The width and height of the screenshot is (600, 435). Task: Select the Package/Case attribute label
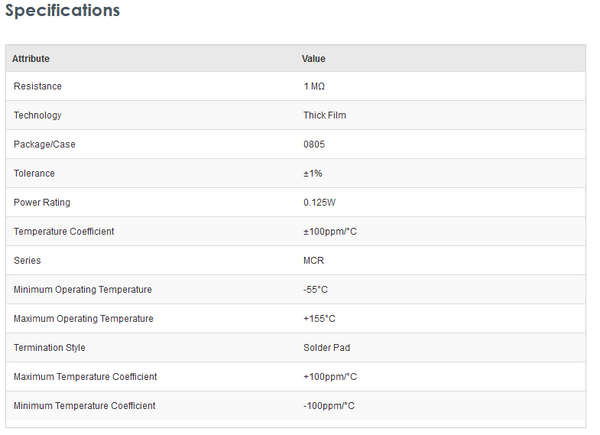pos(44,145)
